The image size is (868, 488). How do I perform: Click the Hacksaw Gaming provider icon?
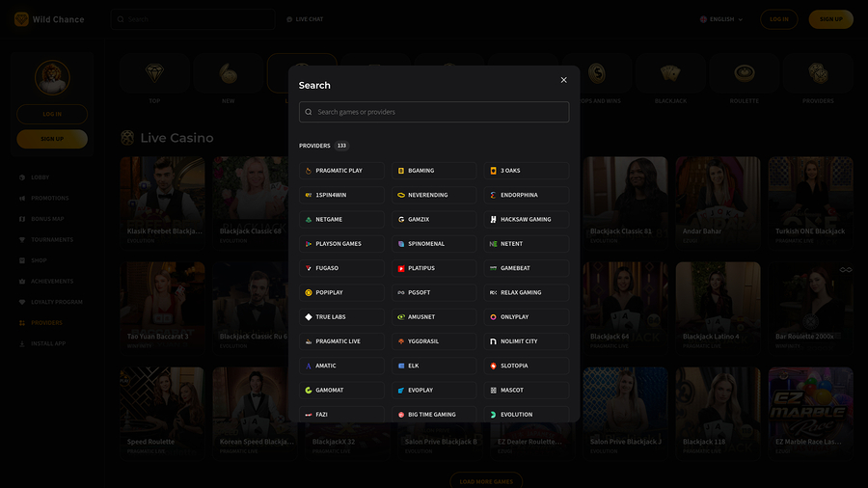point(493,220)
